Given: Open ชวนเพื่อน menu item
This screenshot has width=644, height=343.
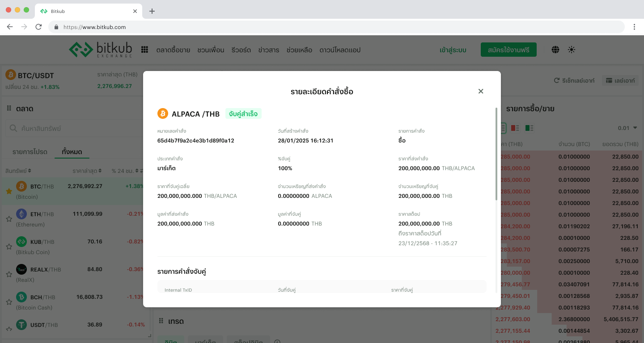Looking at the screenshot, I should pos(211,50).
